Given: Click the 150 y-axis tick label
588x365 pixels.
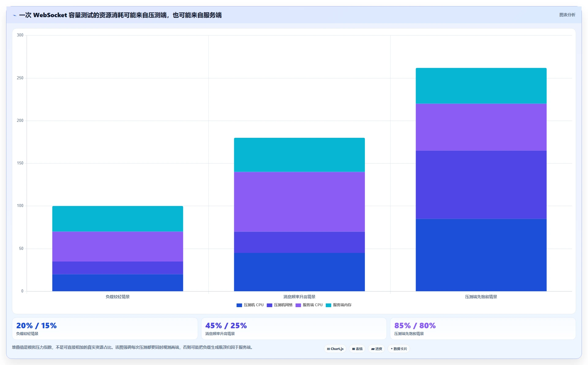Looking at the screenshot, I should [20, 163].
